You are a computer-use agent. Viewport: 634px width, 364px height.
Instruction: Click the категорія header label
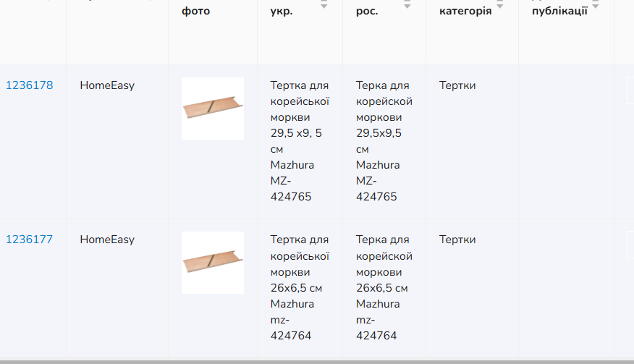pos(465,11)
